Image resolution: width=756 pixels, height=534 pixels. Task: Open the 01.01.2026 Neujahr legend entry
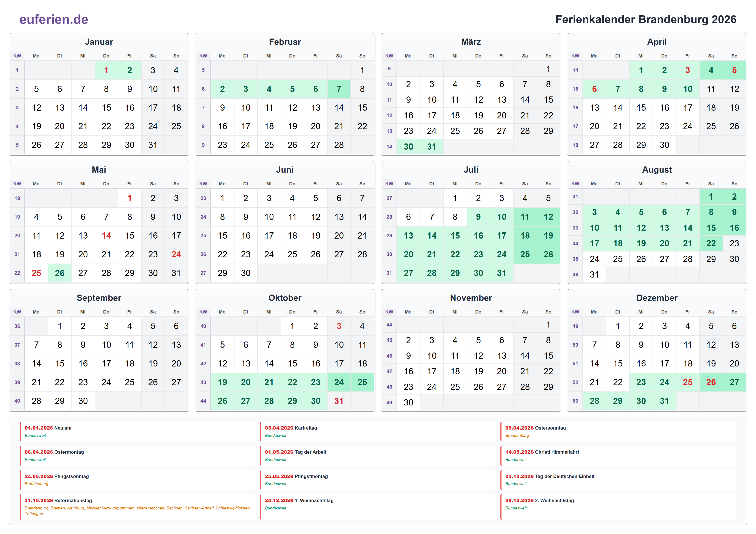tap(138, 431)
